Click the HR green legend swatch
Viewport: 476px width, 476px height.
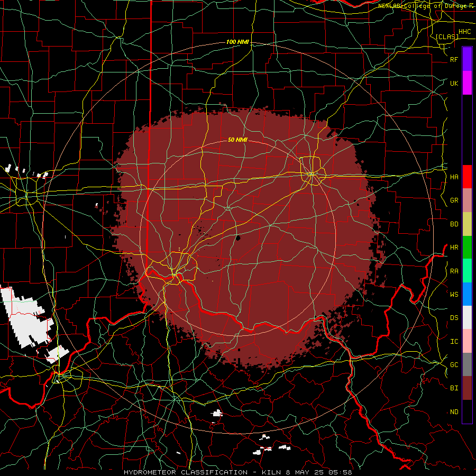467,248
